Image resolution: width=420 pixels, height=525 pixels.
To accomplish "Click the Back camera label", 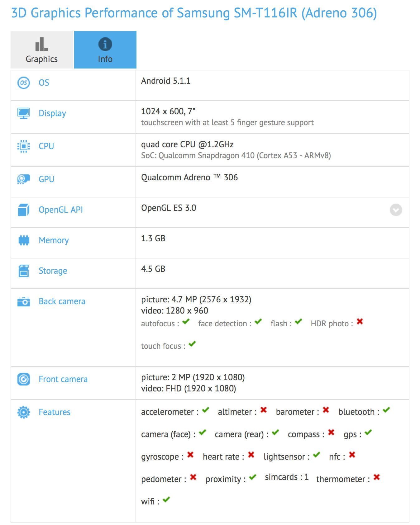I will 62,301.
